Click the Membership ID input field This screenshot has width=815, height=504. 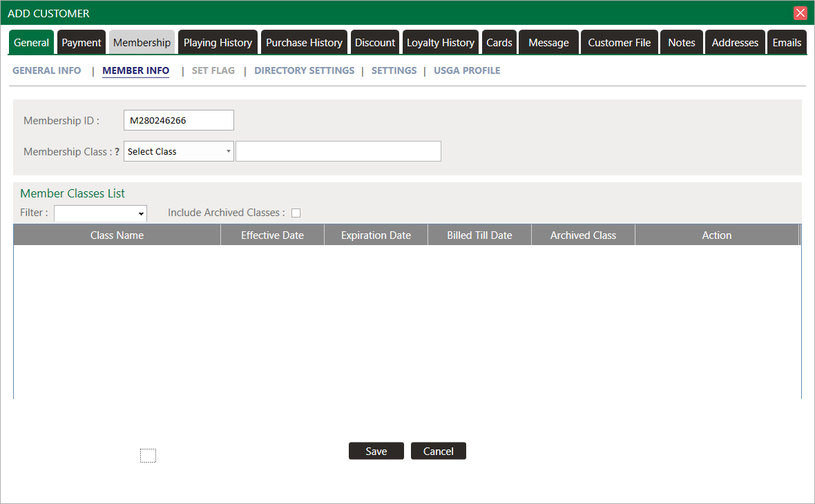[x=178, y=121]
